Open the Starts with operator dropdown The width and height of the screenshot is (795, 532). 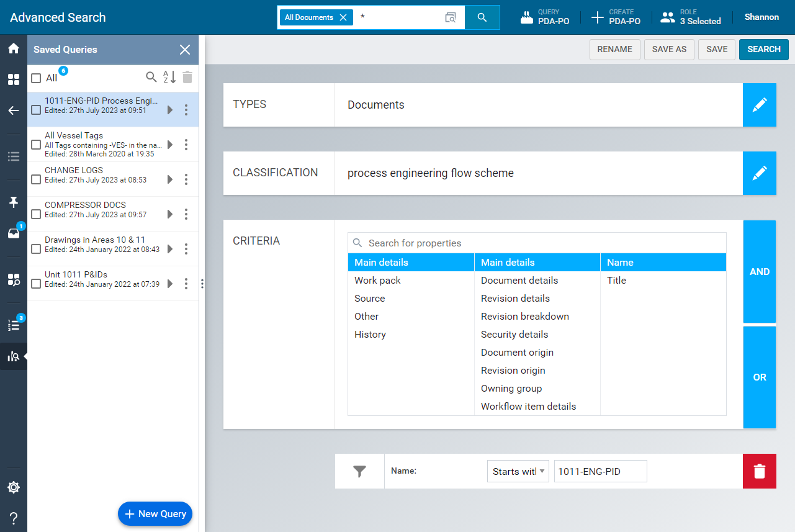click(x=518, y=471)
